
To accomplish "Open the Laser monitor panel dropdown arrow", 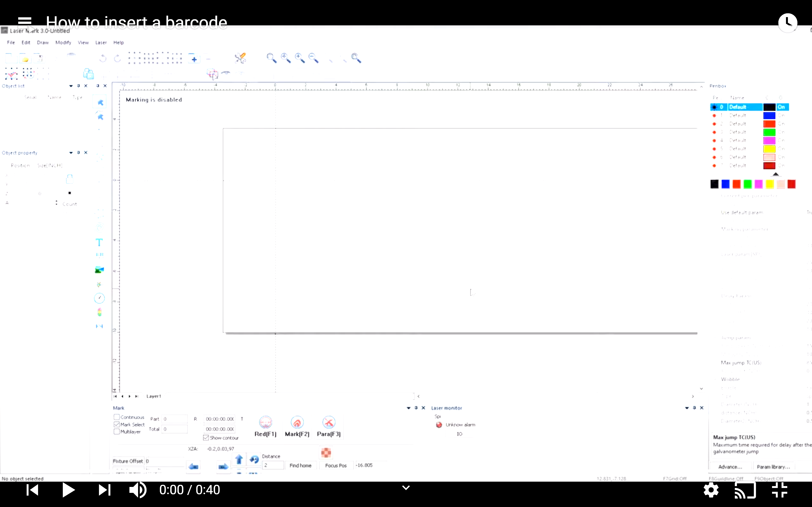I will [687, 408].
